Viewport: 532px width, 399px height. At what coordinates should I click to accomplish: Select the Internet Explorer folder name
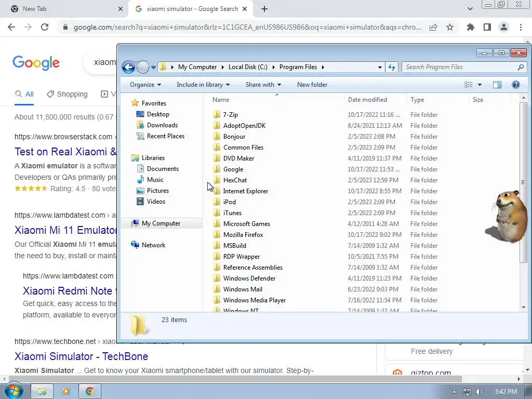(246, 191)
